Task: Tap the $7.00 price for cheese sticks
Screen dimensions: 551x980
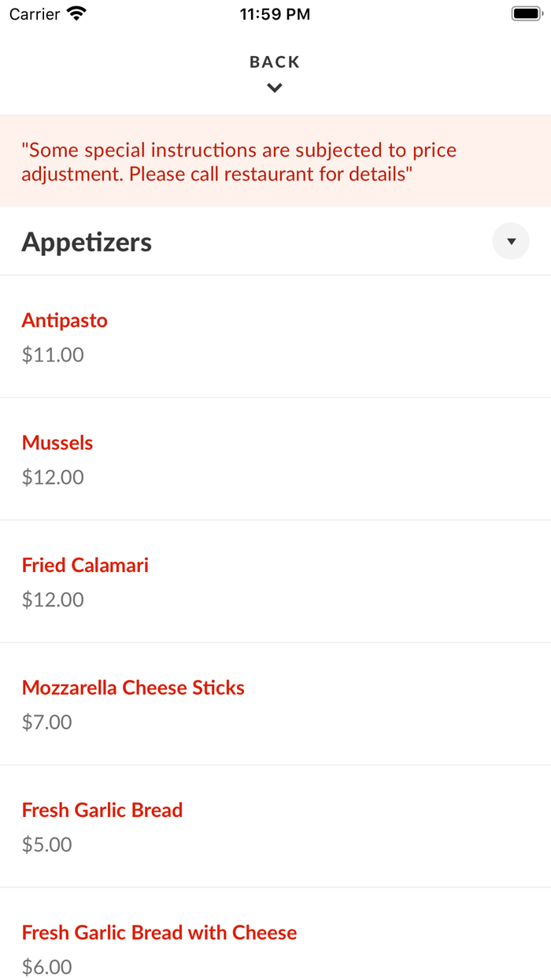Action: click(46, 722)
